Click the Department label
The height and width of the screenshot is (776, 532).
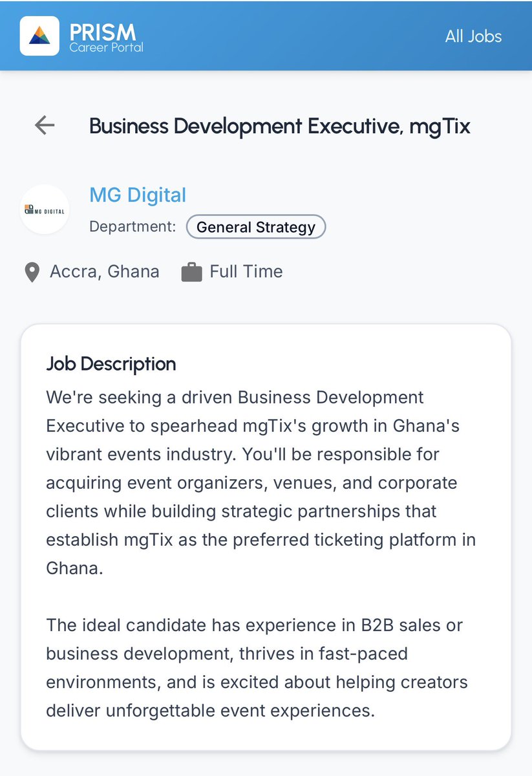coord(133,227)
